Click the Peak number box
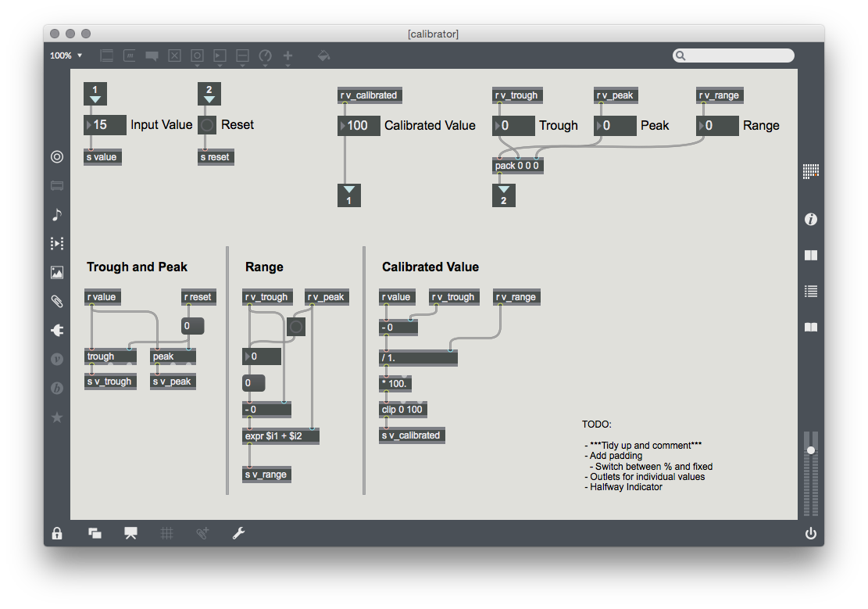The height and width of the screenshot is (609, 868). 615,126
